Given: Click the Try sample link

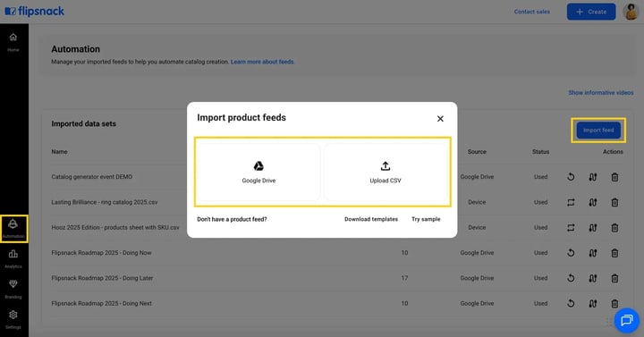Looking at the screenshot, I should click(x=426, y=219).
